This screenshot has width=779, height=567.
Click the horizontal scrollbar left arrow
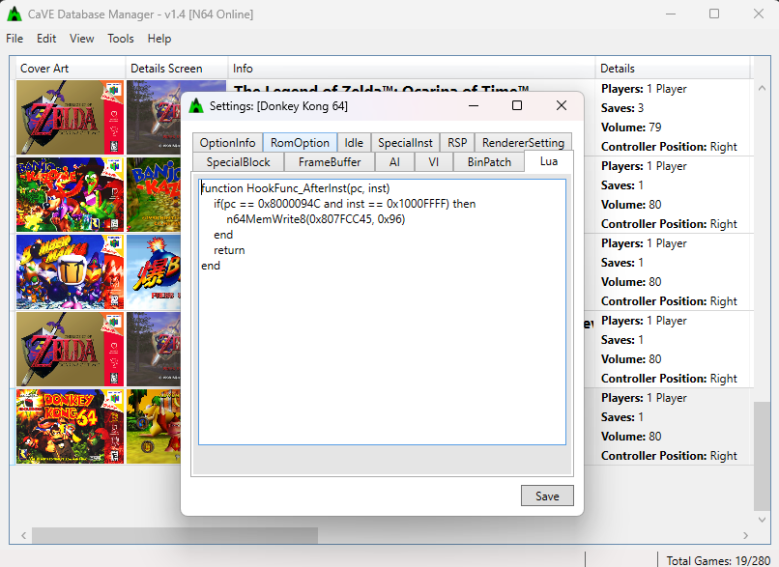point(23,535)
